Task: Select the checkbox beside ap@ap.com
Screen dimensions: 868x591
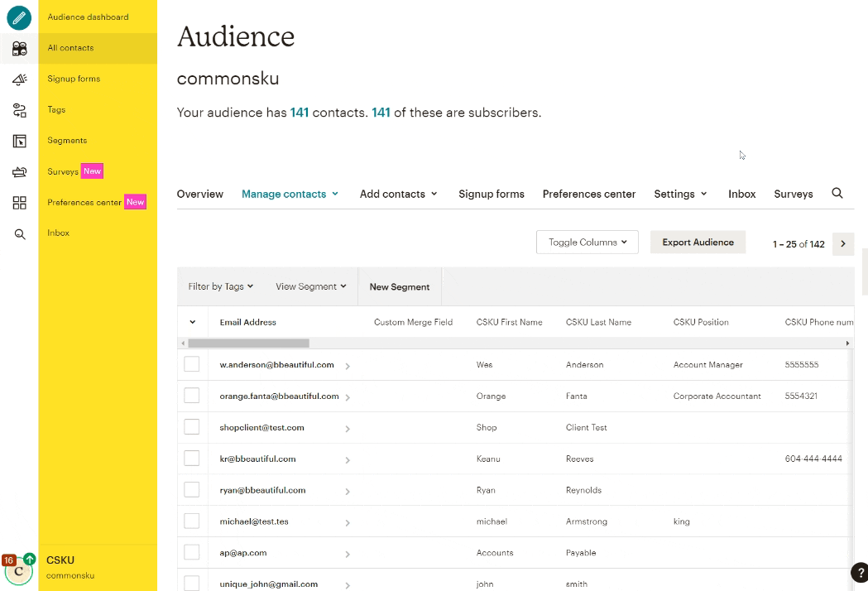Action: (192, 552)
